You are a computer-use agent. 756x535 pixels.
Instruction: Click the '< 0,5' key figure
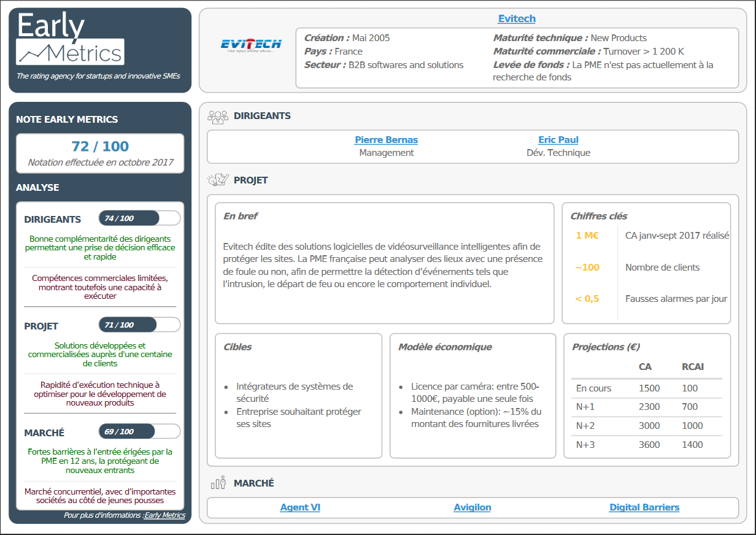point(587,299)
